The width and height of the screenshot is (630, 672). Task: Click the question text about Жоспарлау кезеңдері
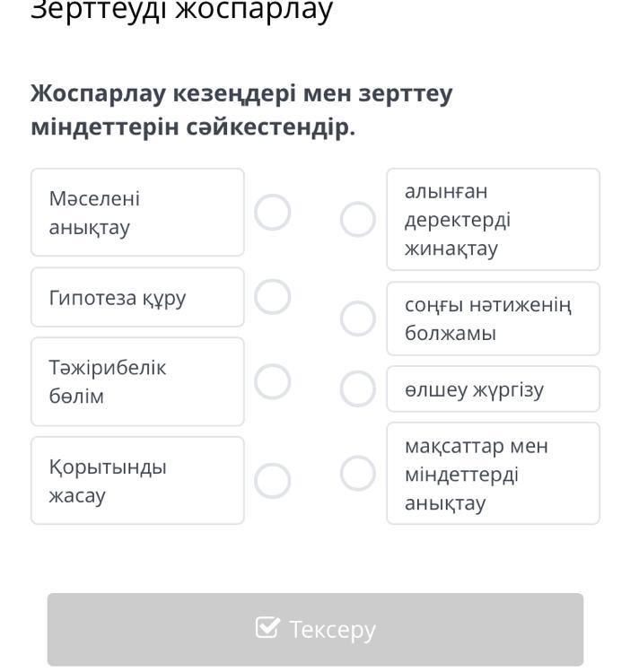[x=241, y=109]
